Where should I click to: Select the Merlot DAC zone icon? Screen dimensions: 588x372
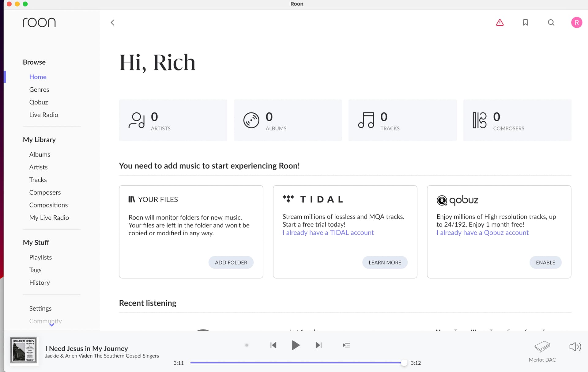(542, 347)
